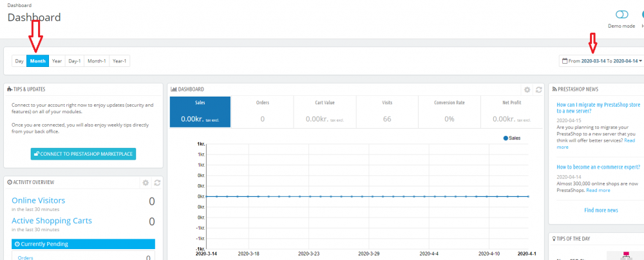The width and height of the screenshot is (644, 260).
Task: Open the Find more news link
Action: [x=601, y=210]
